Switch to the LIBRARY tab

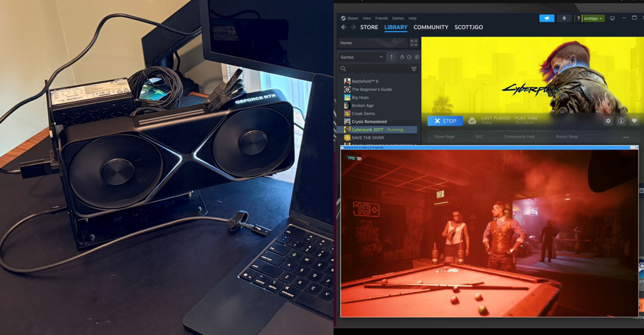click(396, 27)
